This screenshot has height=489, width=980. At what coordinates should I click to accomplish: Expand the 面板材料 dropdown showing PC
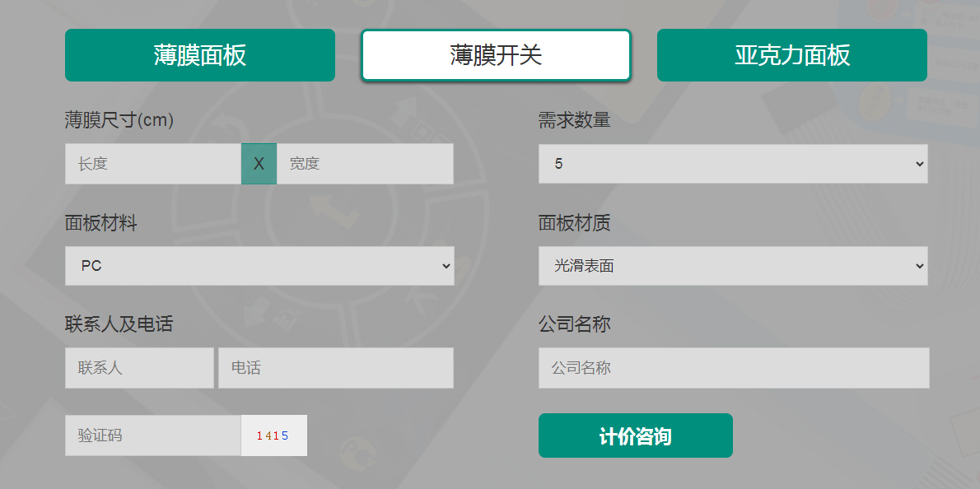coord(259,266)
